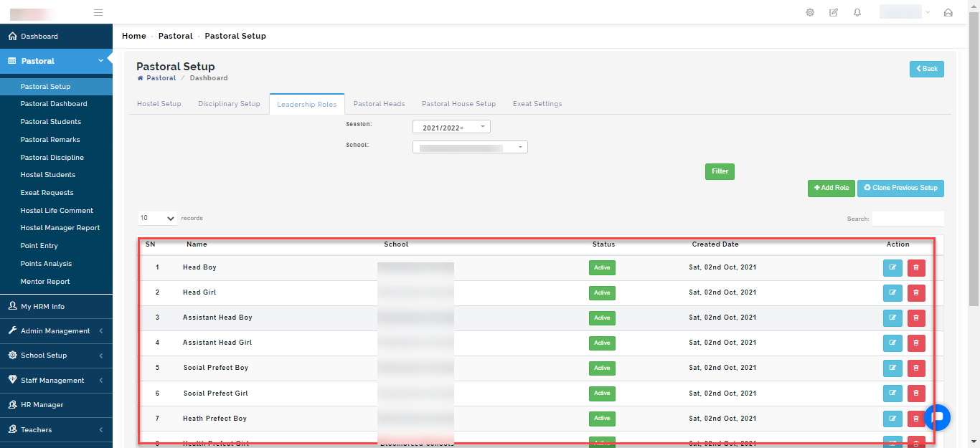Collapse the Pastoral sidebar section
Screen dimensions: 980x448
pos(56,61)
